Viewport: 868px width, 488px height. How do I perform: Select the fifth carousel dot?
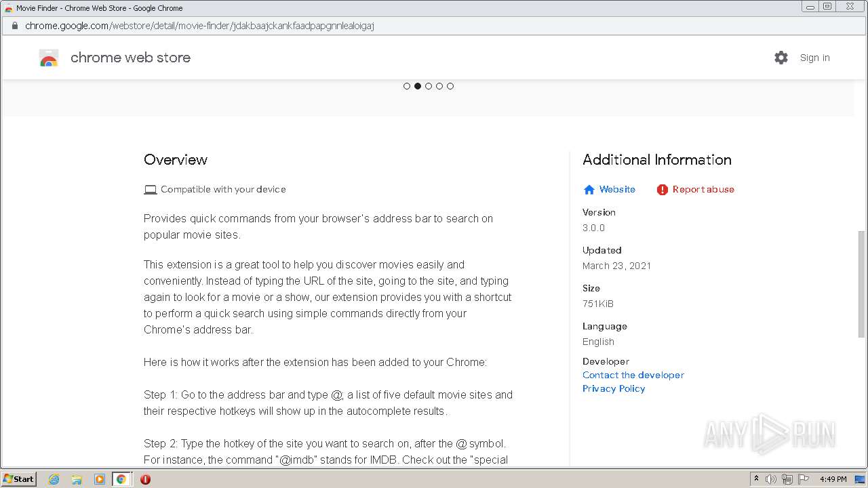point(450,86)
